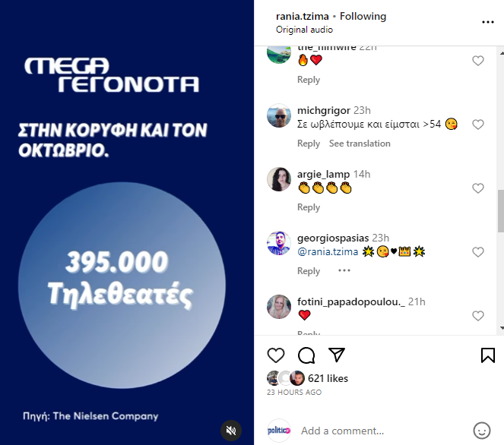Unmute the video with the speaker icon

click(231, 431)
